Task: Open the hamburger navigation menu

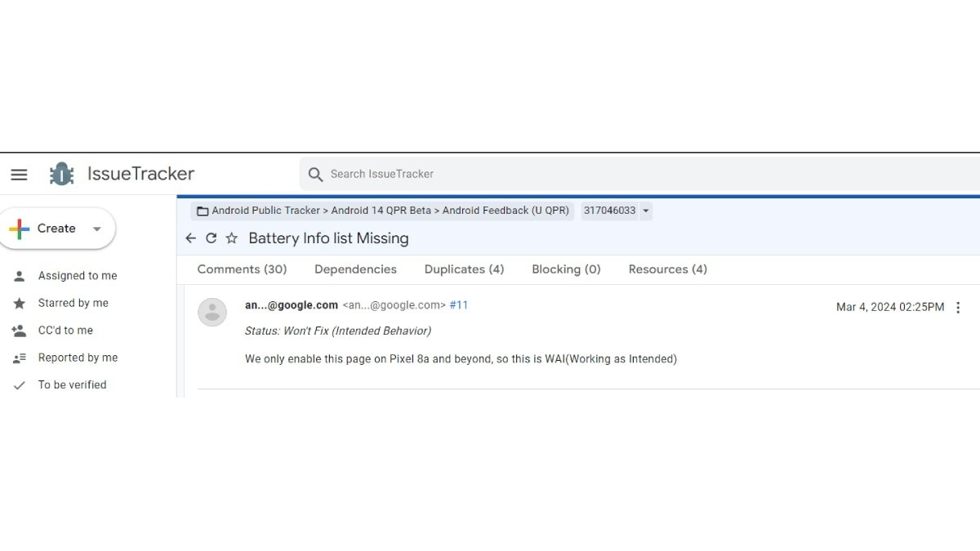Action: pyautogui.click(x=19, y=174)
